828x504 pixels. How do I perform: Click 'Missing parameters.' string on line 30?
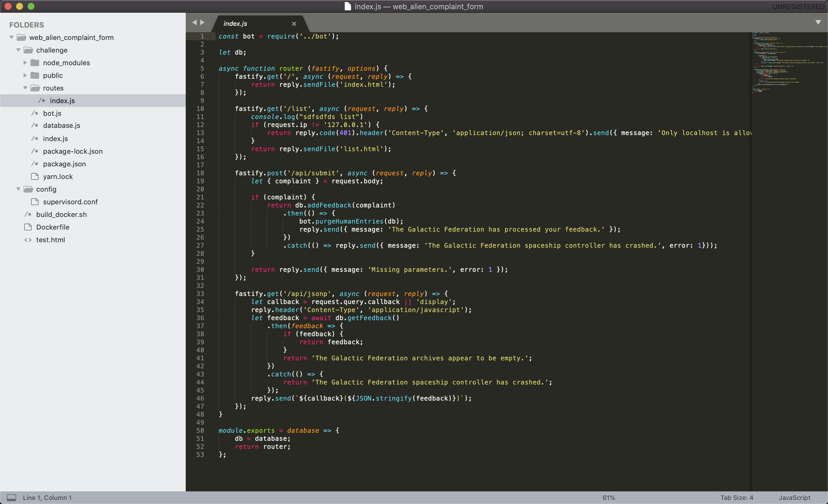tap(410, 269)
